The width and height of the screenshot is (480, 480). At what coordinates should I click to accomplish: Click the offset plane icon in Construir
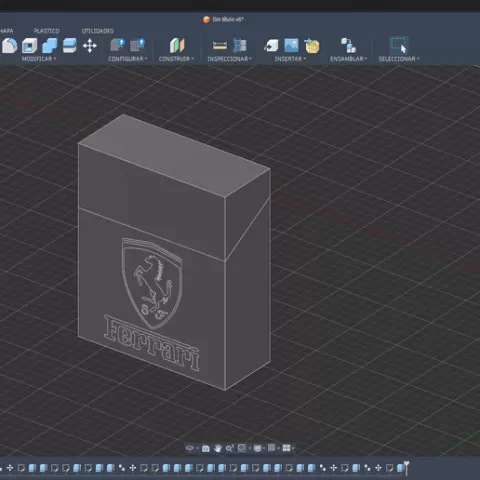click(x=177, y=45)
